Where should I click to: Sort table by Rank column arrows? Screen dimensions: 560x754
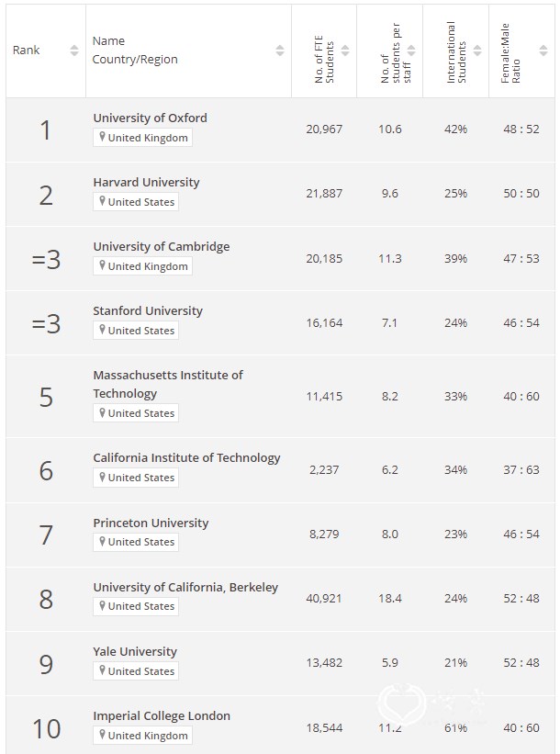click(74, 50)
